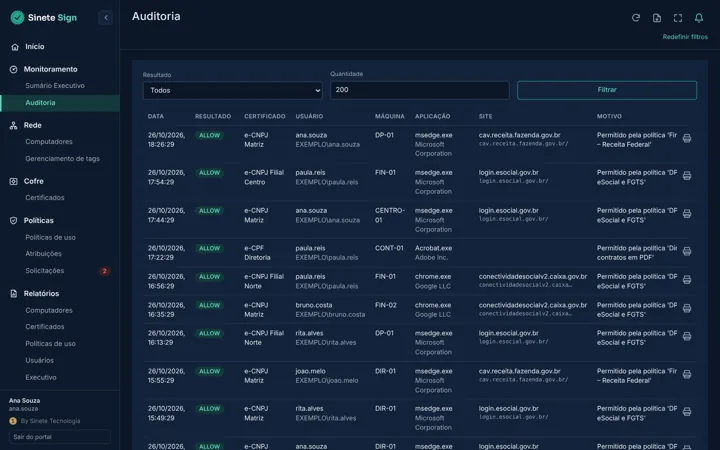Select Auditoria in the sidebar

[60, 103]
